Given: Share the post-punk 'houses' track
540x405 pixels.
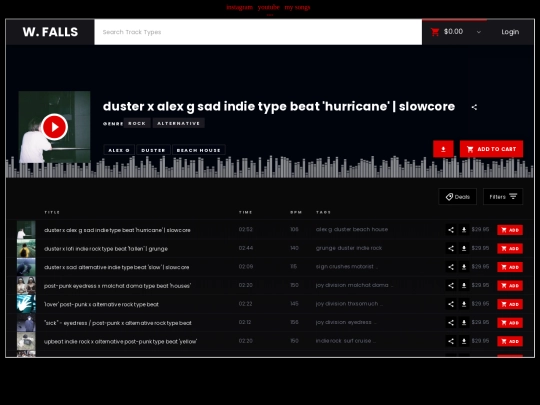Looking at the screenshot, I should tap(451, 285).
